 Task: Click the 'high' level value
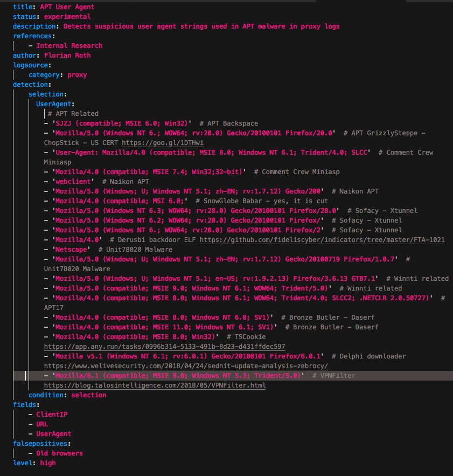(x=48, y=463)
